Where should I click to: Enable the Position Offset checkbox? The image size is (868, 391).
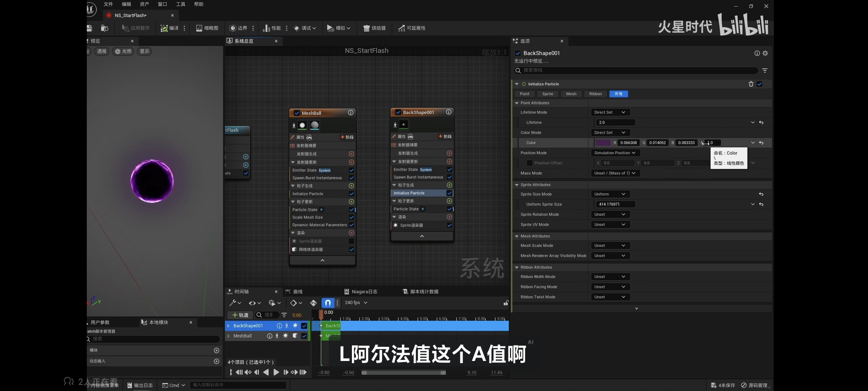click(x=529, y=163)
